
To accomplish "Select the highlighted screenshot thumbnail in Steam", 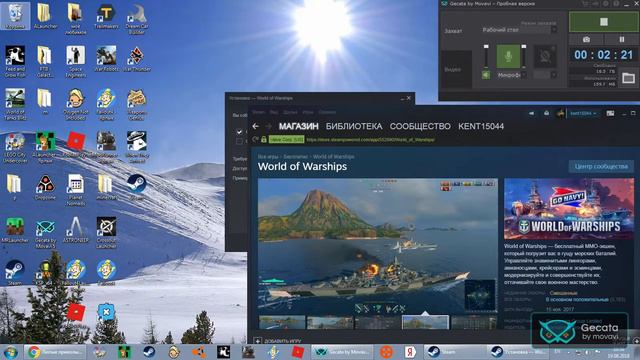I will [425, 322].
